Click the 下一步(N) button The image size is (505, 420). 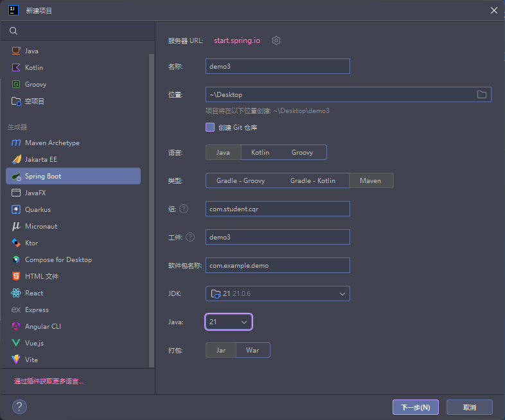coord(416,407)
